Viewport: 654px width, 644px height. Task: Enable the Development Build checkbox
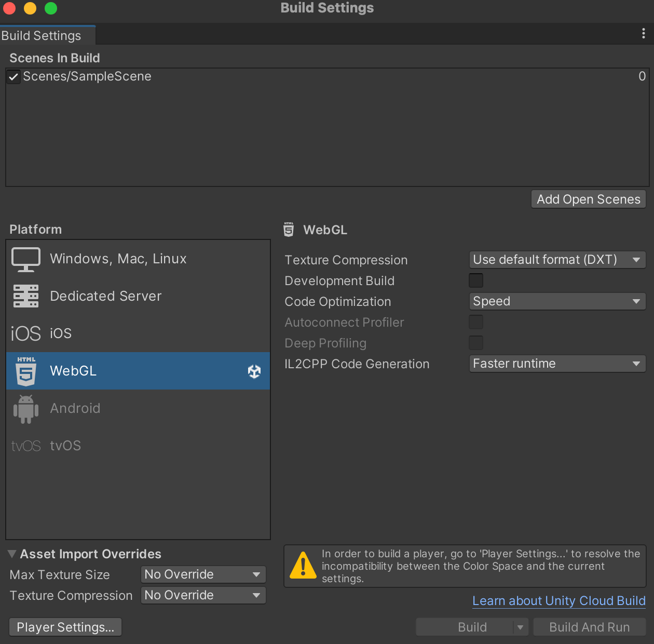click(x=476, y=280)
